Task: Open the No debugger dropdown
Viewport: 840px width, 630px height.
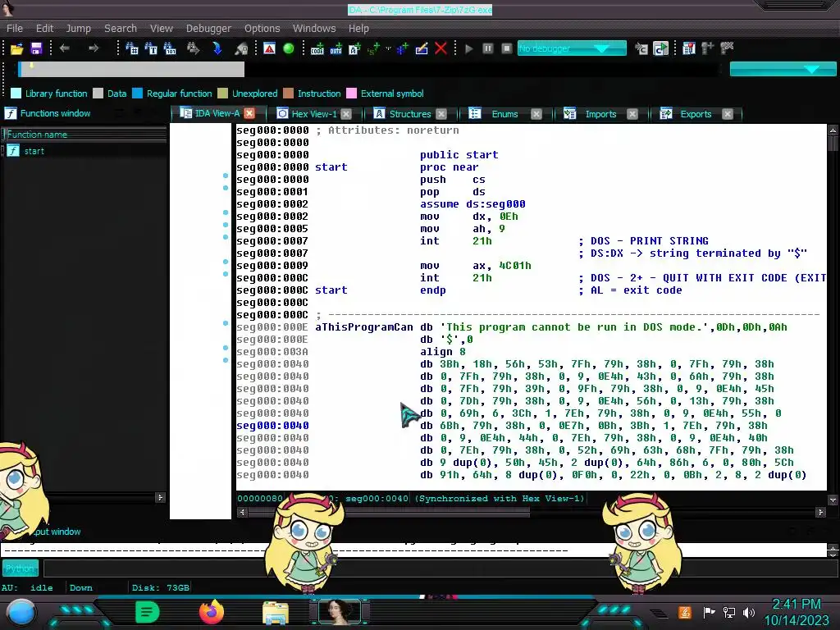Action: pyautogui.click(x=572, y=48)
